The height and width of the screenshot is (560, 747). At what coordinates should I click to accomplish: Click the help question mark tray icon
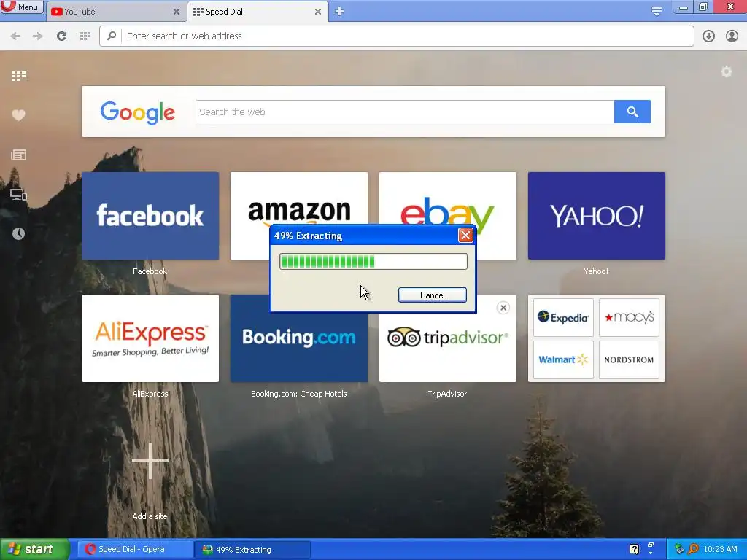(634, 550)
